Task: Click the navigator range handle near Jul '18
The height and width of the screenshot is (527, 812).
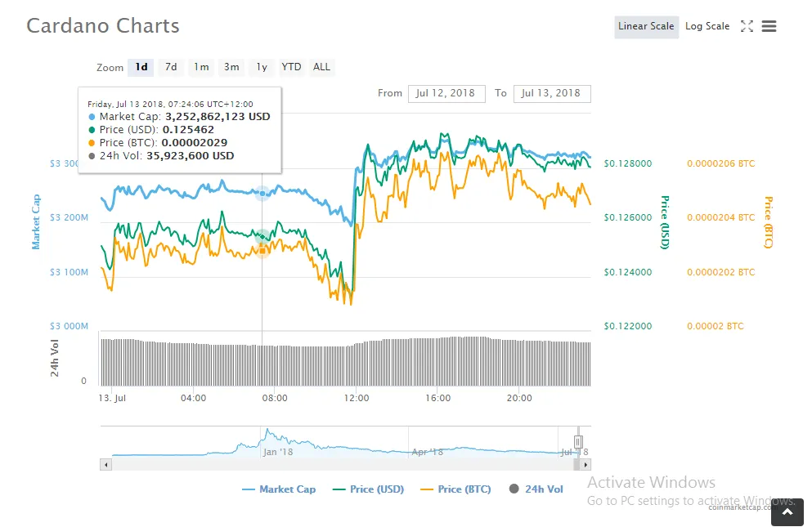Action: coord(578,441)
